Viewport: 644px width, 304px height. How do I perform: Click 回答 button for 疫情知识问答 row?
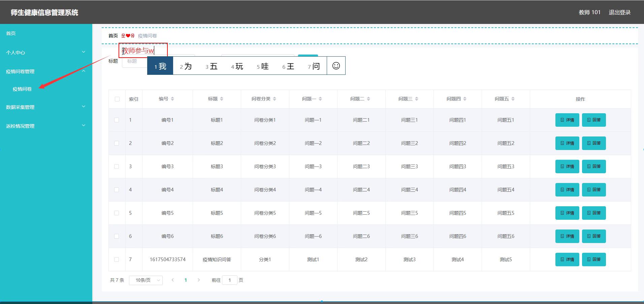[x=593, y=260]
